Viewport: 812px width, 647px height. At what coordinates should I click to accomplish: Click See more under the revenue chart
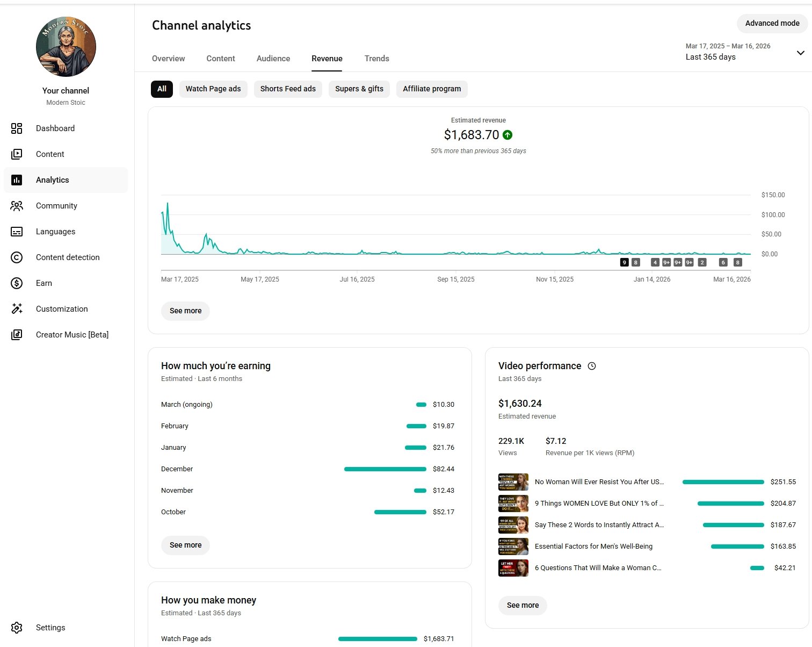click(185, 311)
